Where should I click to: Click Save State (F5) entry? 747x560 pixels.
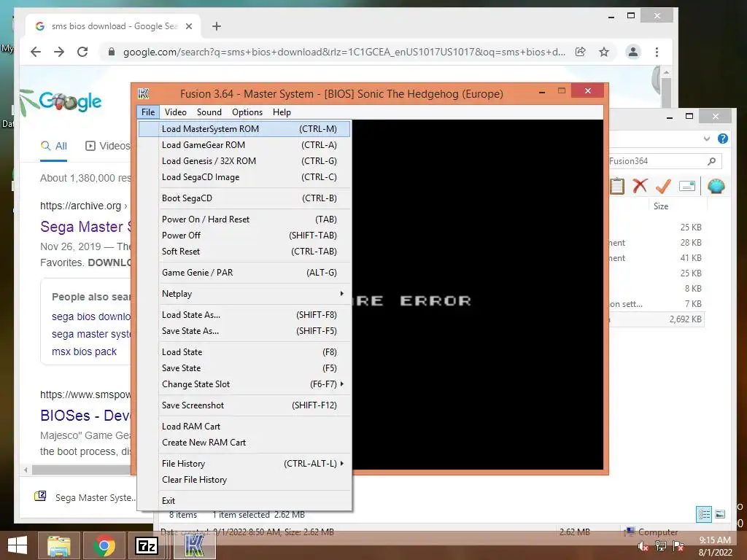tap(244, 368)
